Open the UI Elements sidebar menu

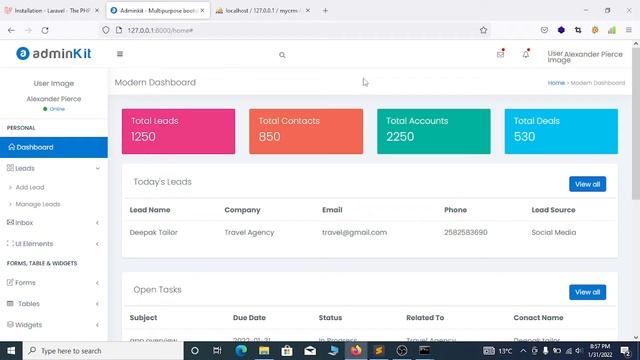[54, 244]
